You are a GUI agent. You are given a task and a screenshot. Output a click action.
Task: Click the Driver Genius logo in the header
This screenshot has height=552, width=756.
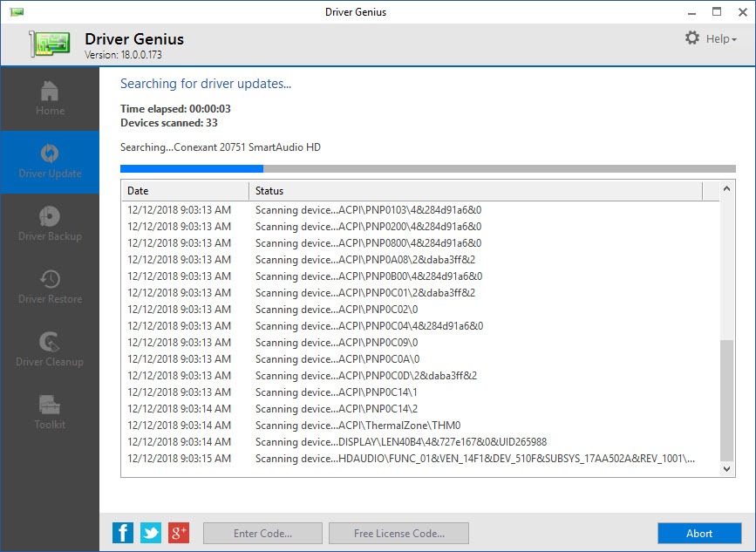pyautogui.click(x=49, y=44)
